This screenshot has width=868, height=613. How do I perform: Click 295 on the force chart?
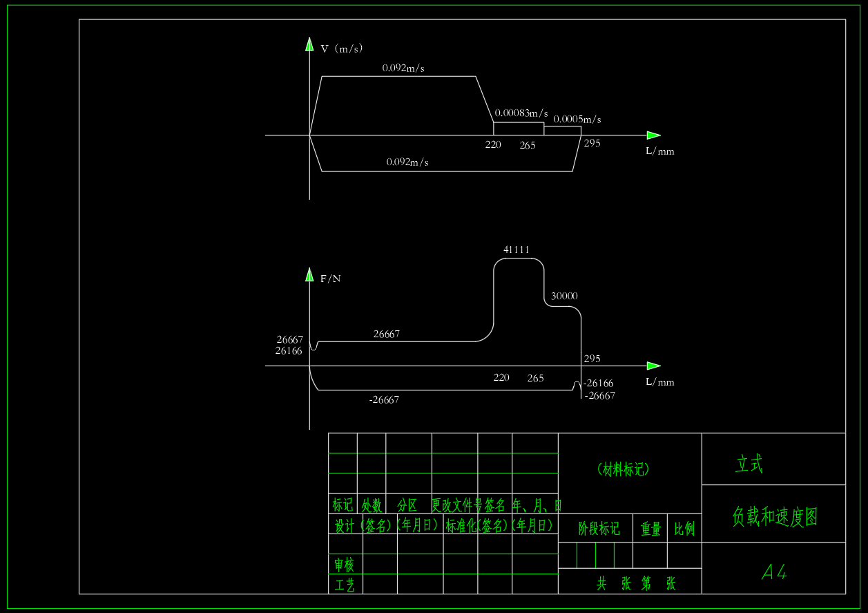click(592, 359)
